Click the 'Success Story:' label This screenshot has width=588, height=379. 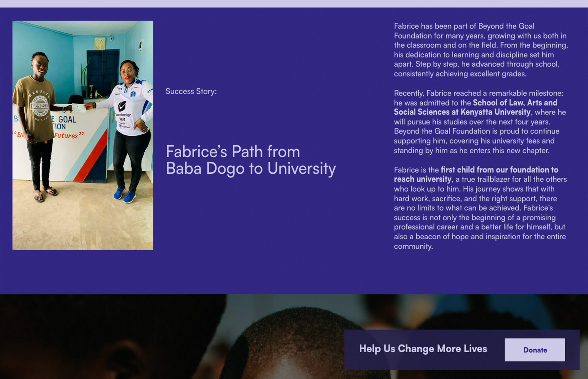pyautogui.click(x=191, y=91)
